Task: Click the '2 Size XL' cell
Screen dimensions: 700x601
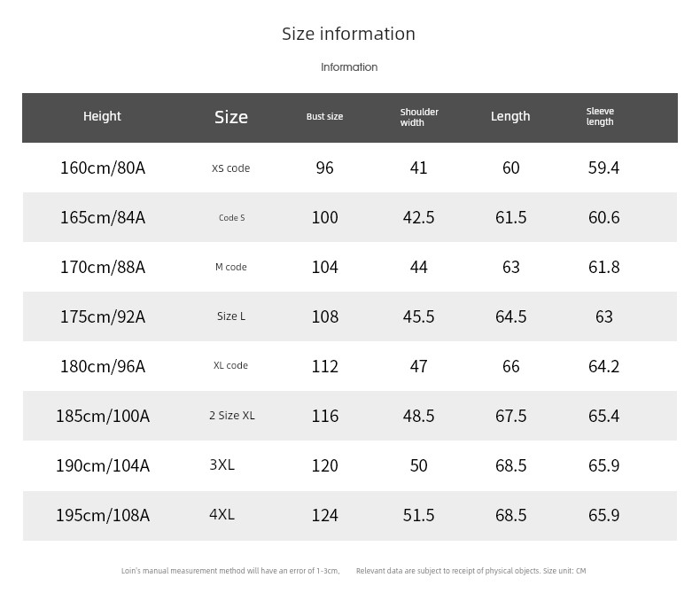Action: pos(232,416)
